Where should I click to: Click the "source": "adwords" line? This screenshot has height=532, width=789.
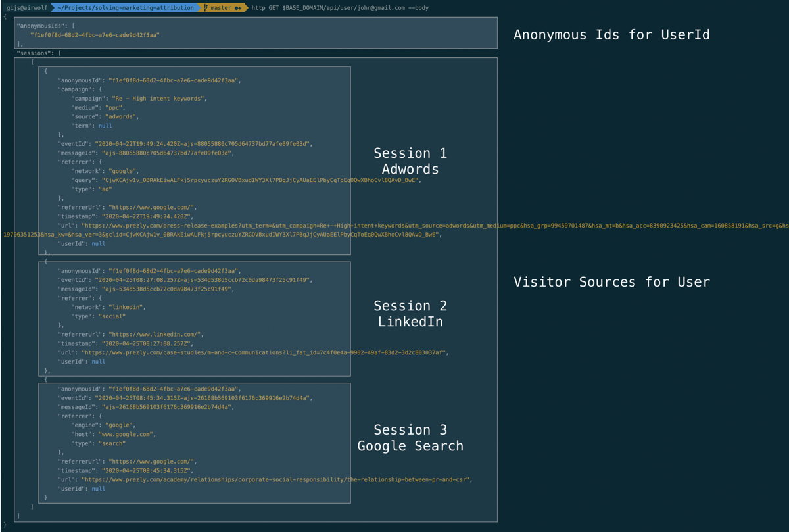point(105,116)
